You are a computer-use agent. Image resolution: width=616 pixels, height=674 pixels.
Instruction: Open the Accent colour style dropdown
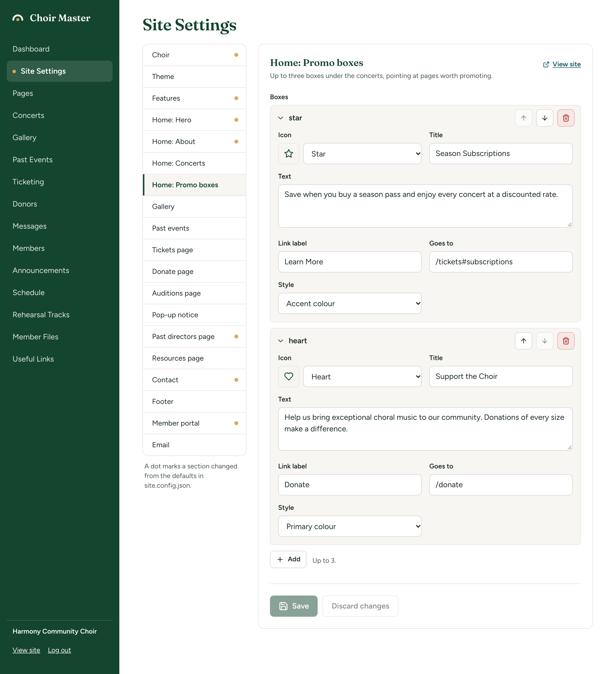click(350, 303)
